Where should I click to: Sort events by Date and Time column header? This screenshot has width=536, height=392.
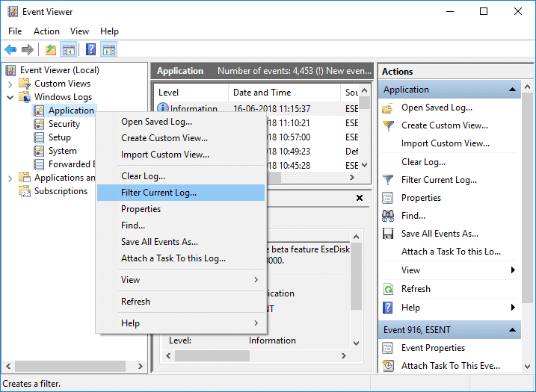click(284, 93)
